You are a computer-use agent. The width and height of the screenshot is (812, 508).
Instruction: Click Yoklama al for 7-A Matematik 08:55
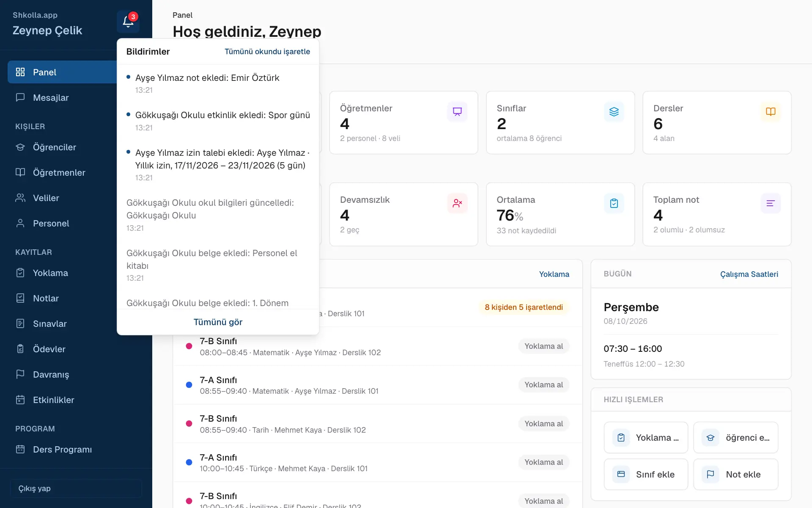click(543, 385)
